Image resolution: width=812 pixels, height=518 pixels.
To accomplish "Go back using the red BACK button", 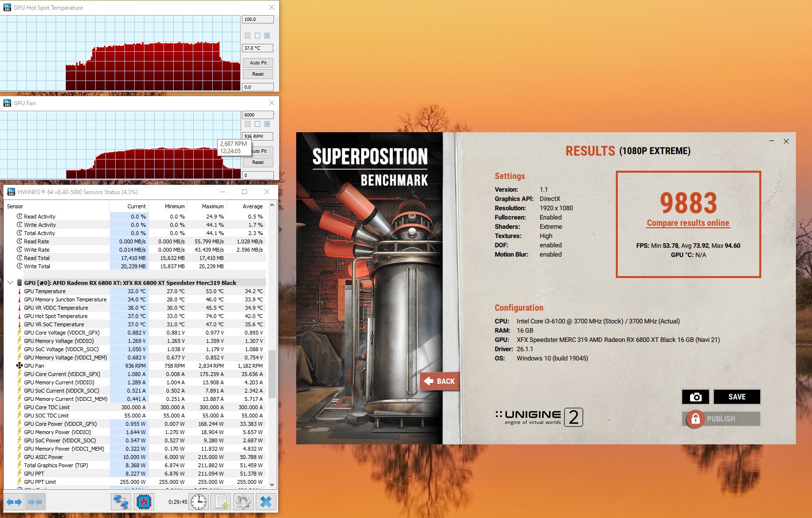I will point(439,381).
